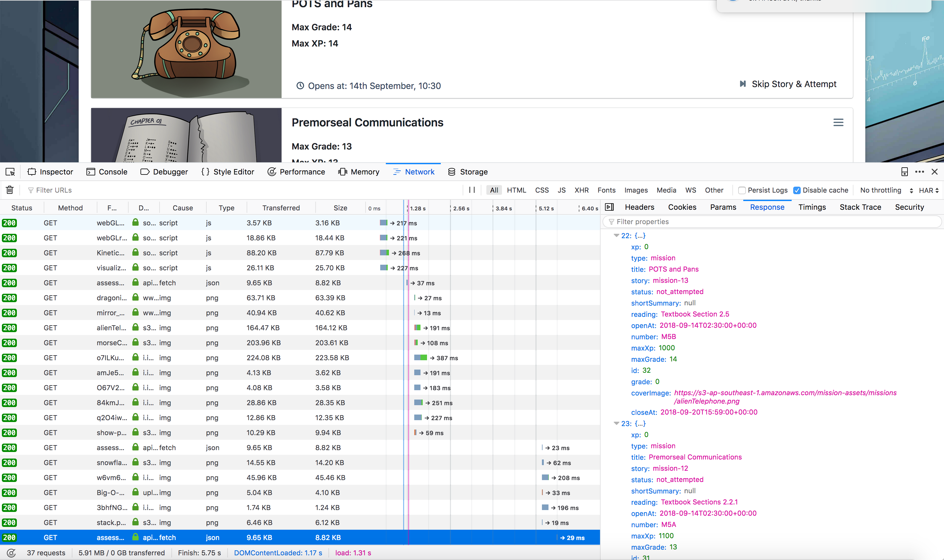Open the Cookies tab in request details
This screenshot has height=560, width=944.
(682, 207)
